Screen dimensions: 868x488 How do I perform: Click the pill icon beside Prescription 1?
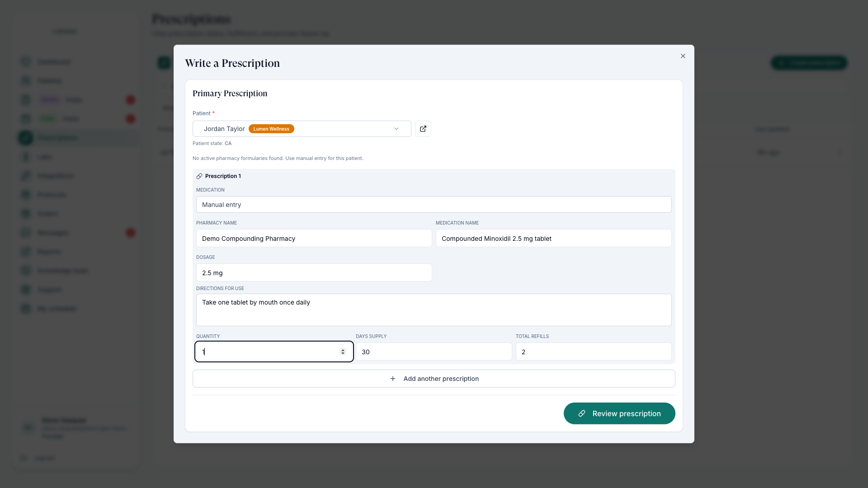tap(199, 176)
